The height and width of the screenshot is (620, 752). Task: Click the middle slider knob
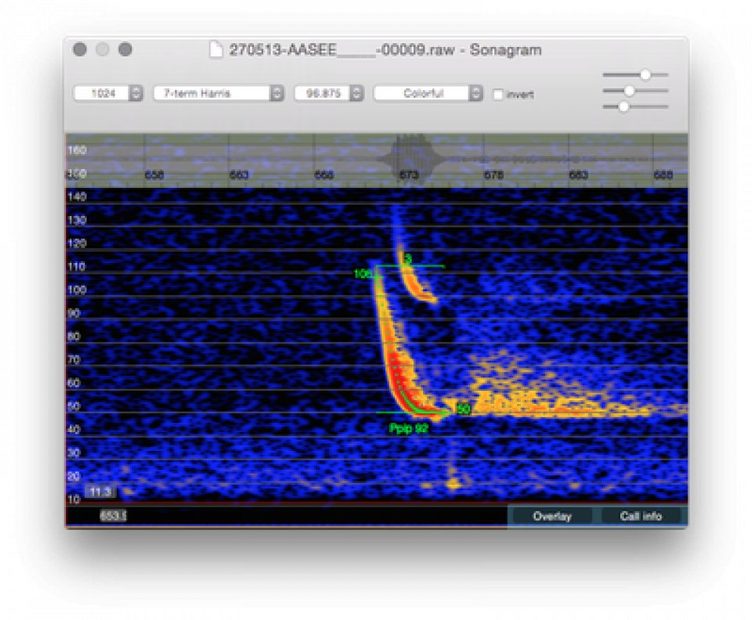629,91
